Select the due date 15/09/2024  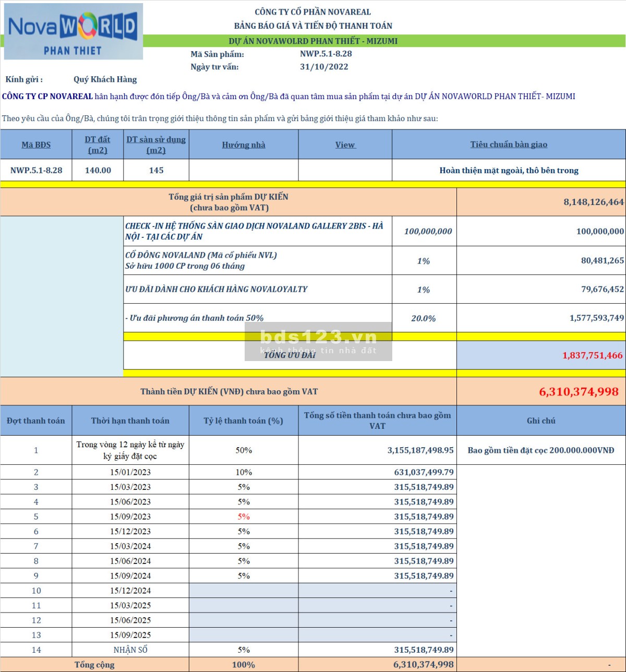click(x=130, y=576)
